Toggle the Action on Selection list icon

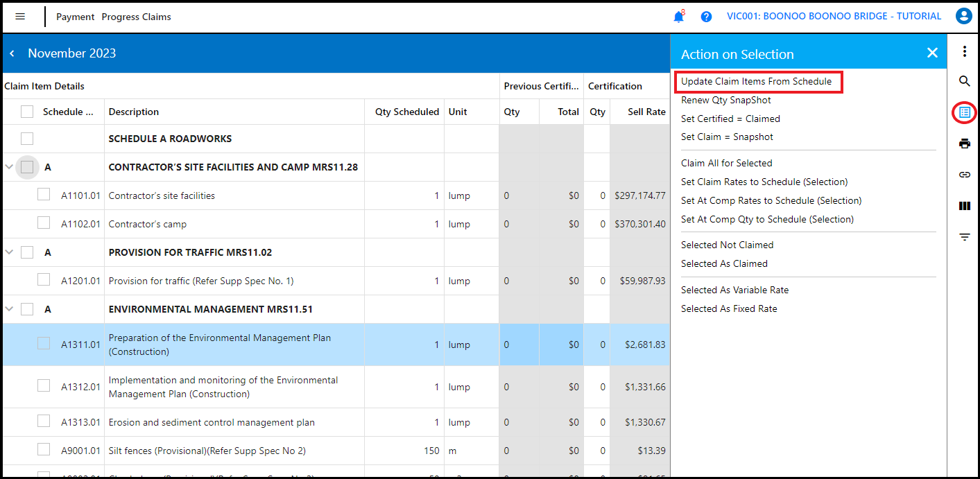tap(964, 112)
